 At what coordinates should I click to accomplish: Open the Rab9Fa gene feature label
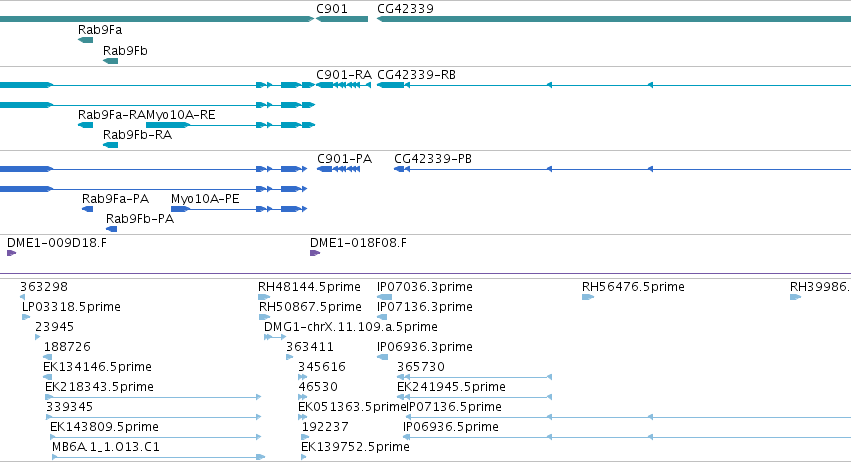pyautogui.click(x=100, y=30)
